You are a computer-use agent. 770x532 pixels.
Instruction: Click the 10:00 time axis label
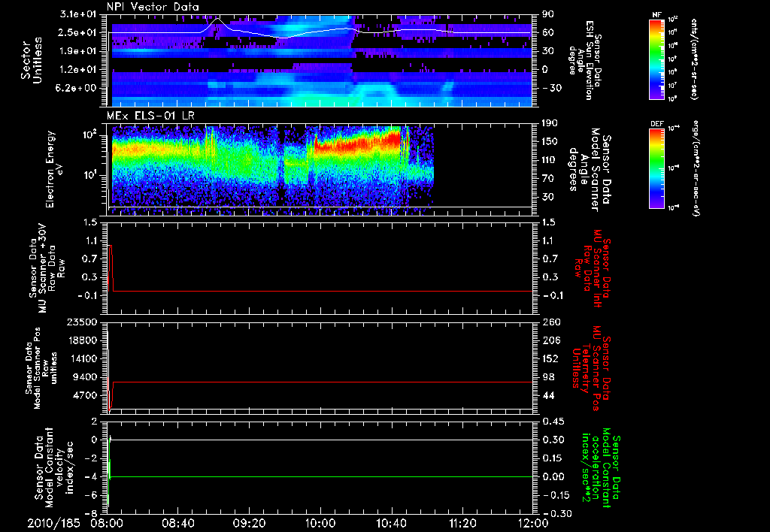[x=320, y=523]
